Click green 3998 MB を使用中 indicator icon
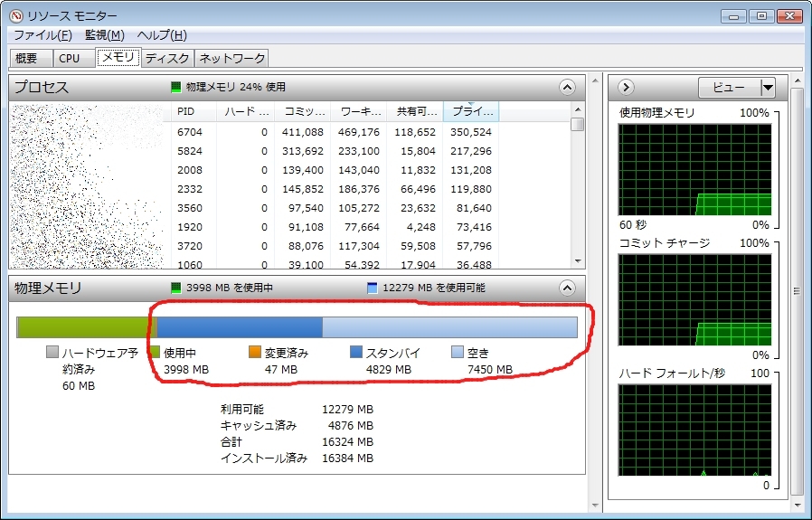This screenshot has width=812, height=520. (176, 288)
